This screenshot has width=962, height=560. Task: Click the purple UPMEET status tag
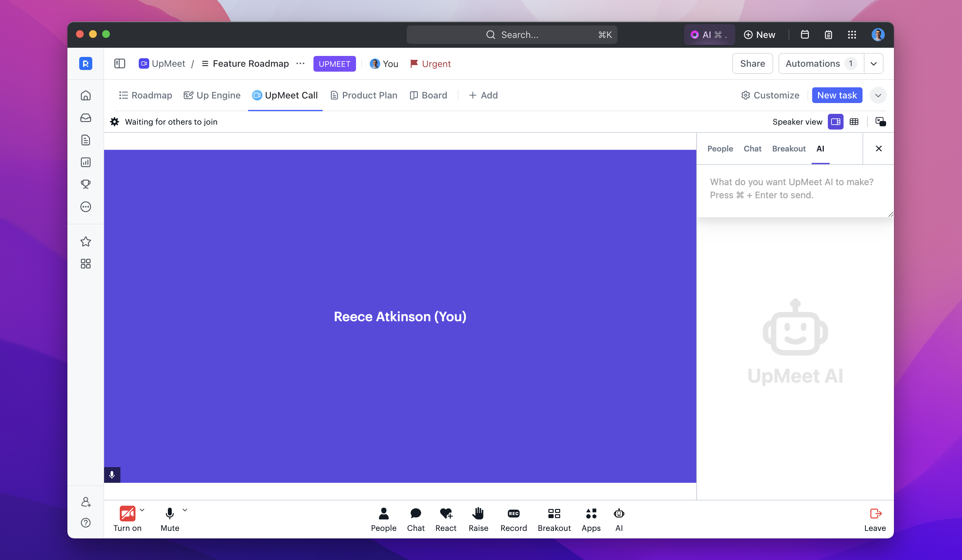[334, 64]
